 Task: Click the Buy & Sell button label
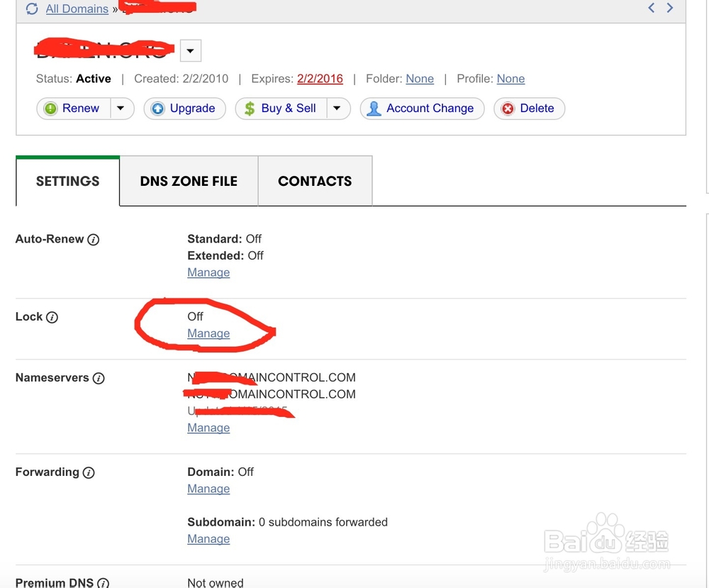click(x=289, y=108)
